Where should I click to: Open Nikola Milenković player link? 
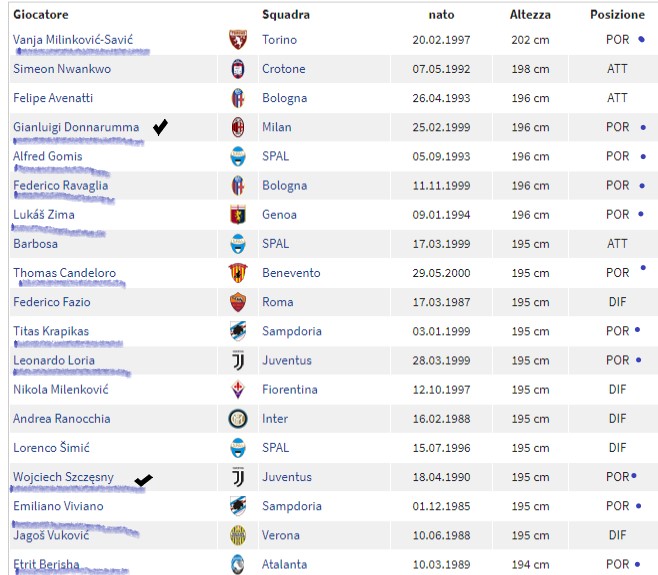[61, 389]
